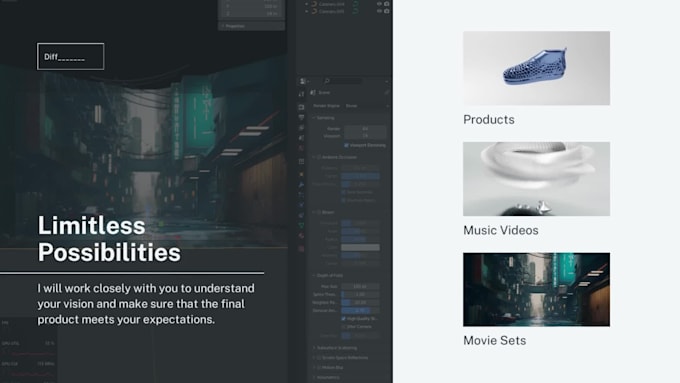Open the orange Object properties tab icon
680x383 pixels.
point(301,174)
